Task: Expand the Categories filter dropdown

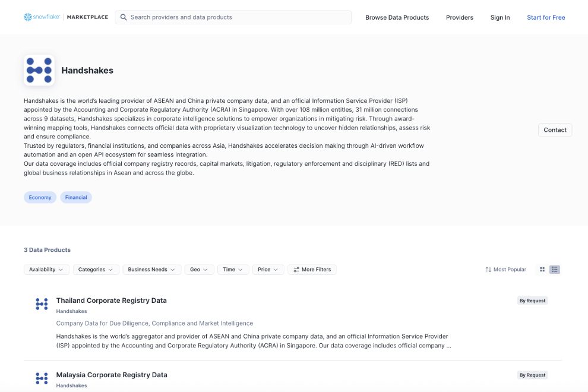Action: coord(96,270)
